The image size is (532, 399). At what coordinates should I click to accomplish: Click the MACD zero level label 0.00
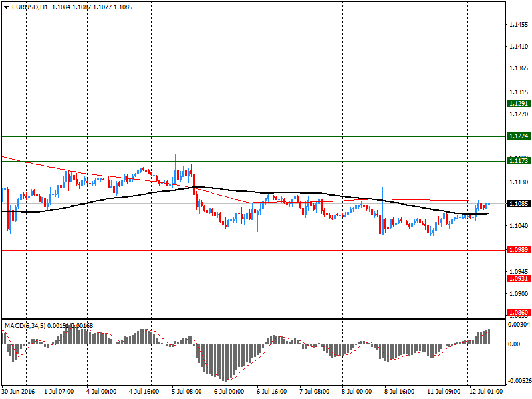point(513,344)
